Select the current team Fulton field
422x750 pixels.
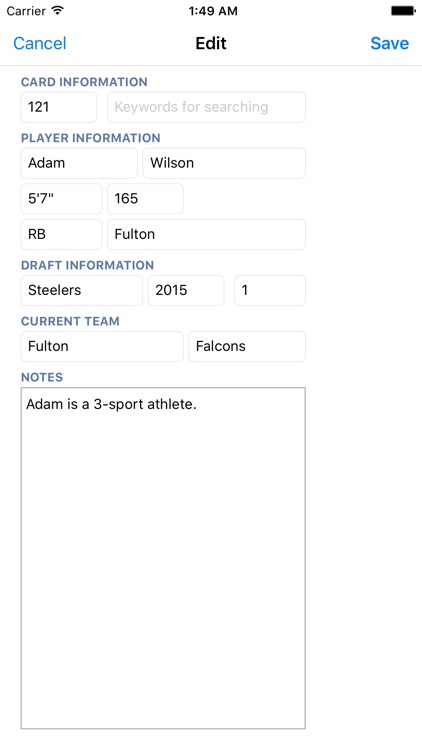coord(102,346)
